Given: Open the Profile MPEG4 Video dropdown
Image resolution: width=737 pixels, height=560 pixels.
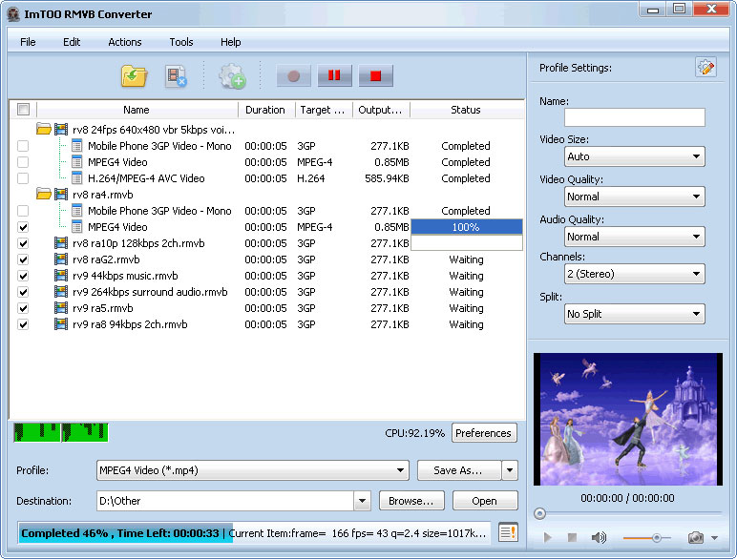Looking at the screenshot, I should pos(252,470).
